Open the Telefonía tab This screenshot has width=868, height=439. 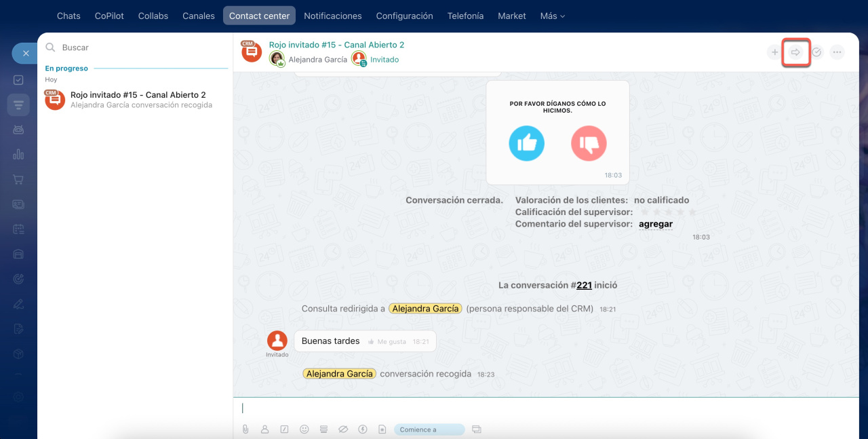[x=465, y=16]
